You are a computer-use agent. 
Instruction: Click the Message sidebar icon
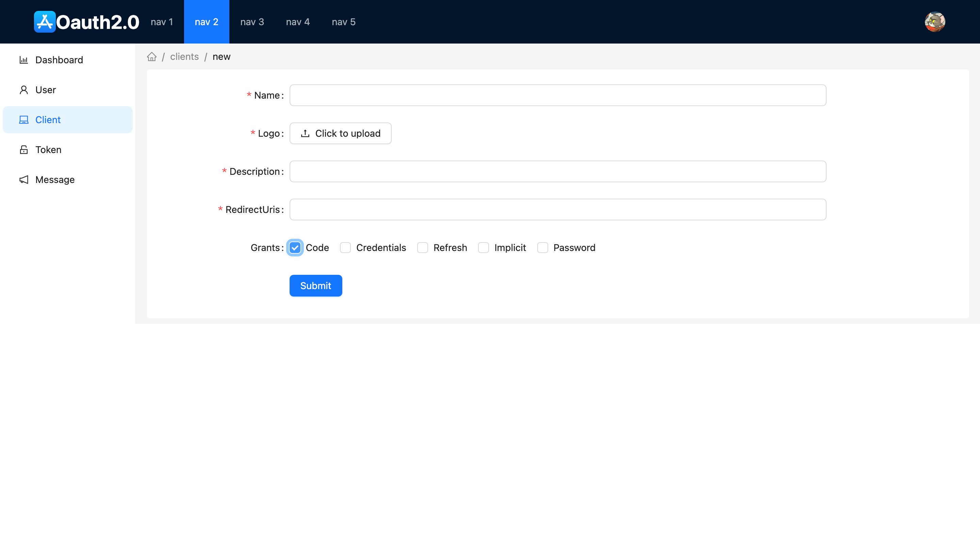(x=24, y=180)
